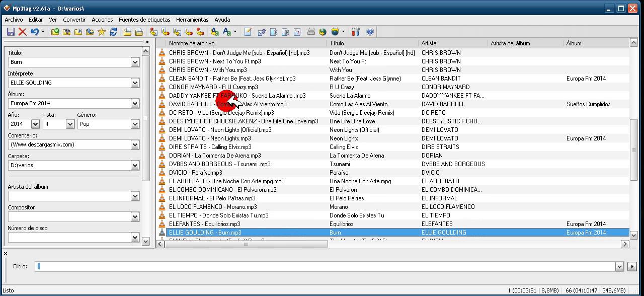Click the Tag - Tag converter icon

point(200,32)
